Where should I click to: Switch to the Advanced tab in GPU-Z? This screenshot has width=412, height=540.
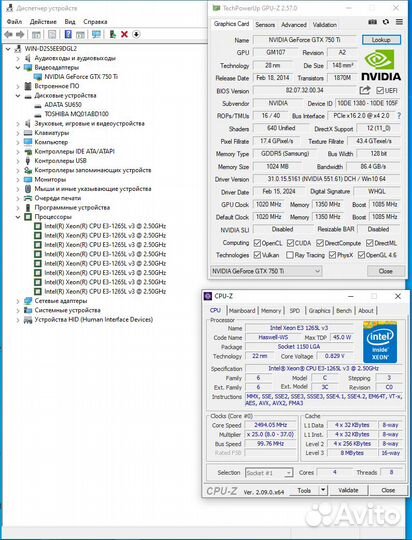[x=294, y=25]
